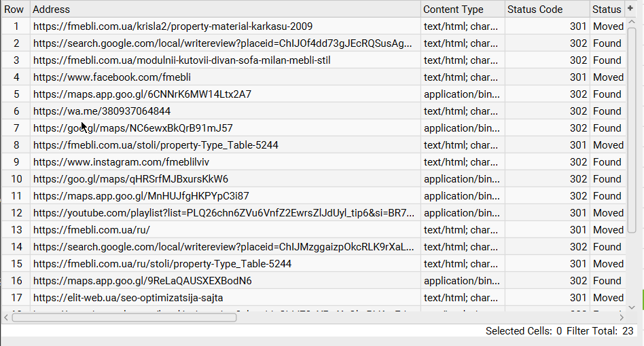The height and width of the screenshot is (346, 644).
Task: Click the horizontal scrollbar left arrow
Action: pos(7,317)
